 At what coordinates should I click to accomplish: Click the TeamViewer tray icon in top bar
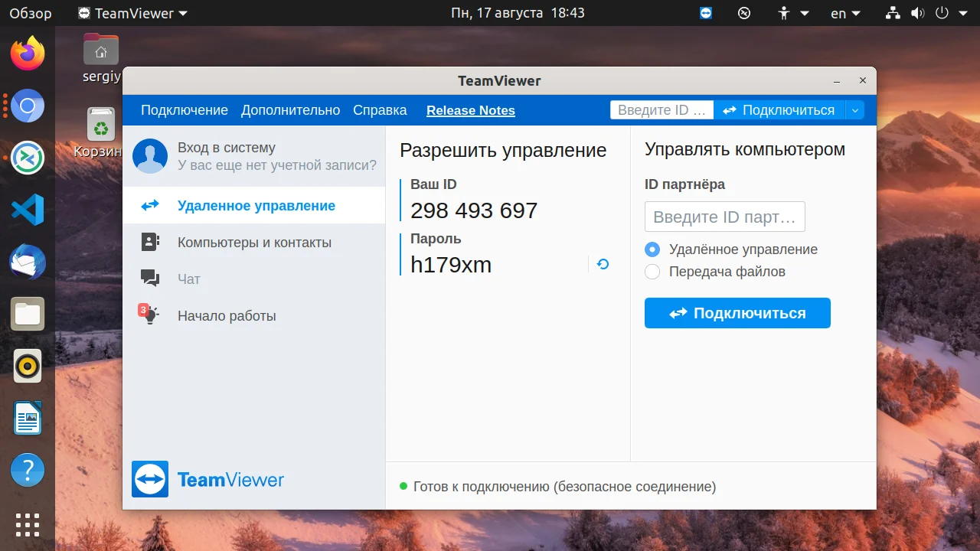pyautogui.click(x=706, y=13)
